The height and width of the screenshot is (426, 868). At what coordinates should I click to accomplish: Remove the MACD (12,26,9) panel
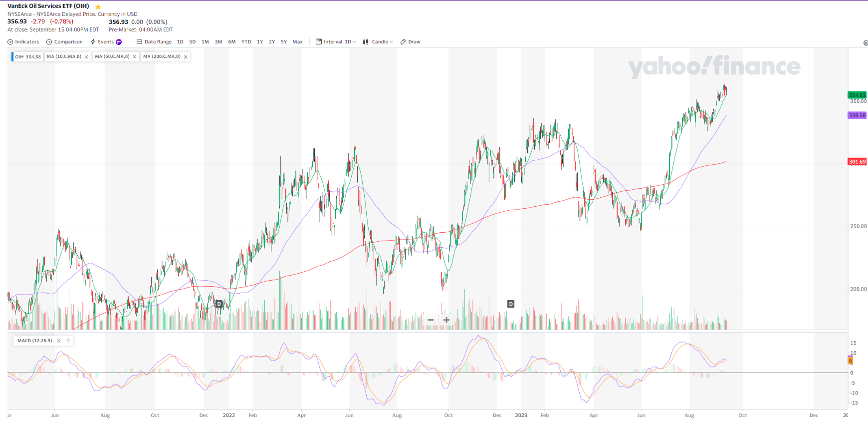(x=58, y=341)
